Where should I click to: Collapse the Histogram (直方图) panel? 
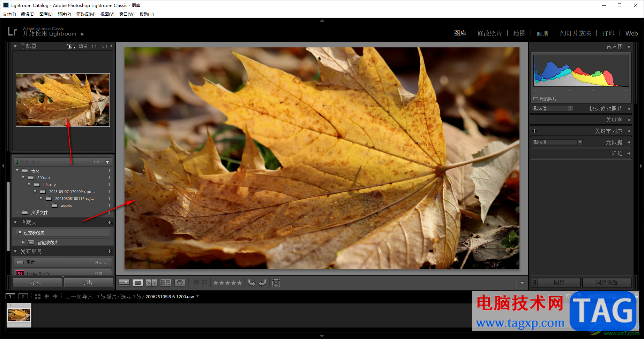(629, 47)
